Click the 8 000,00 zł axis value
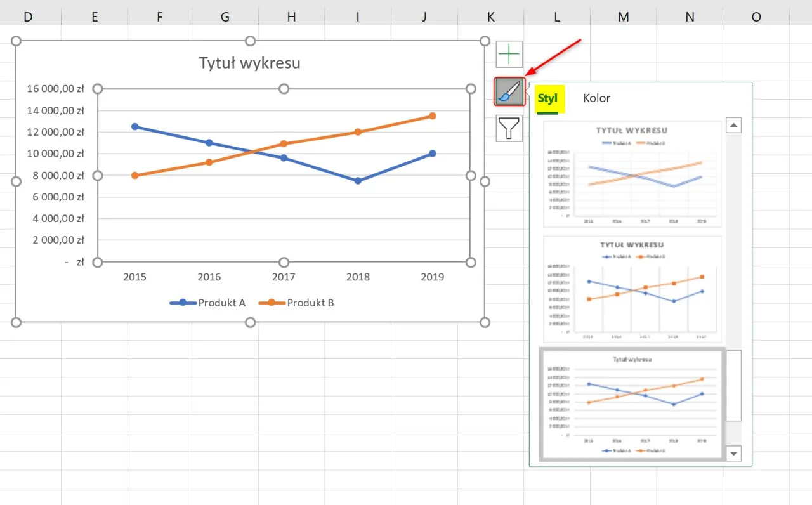812x505 pixels. tap(58, 175)
